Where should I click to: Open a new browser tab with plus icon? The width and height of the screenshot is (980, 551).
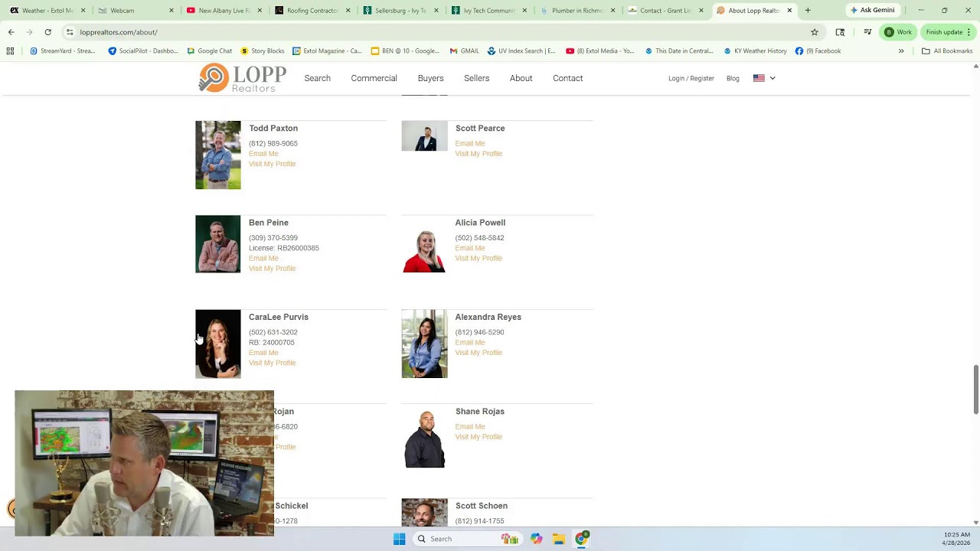(x=808, y=11)
